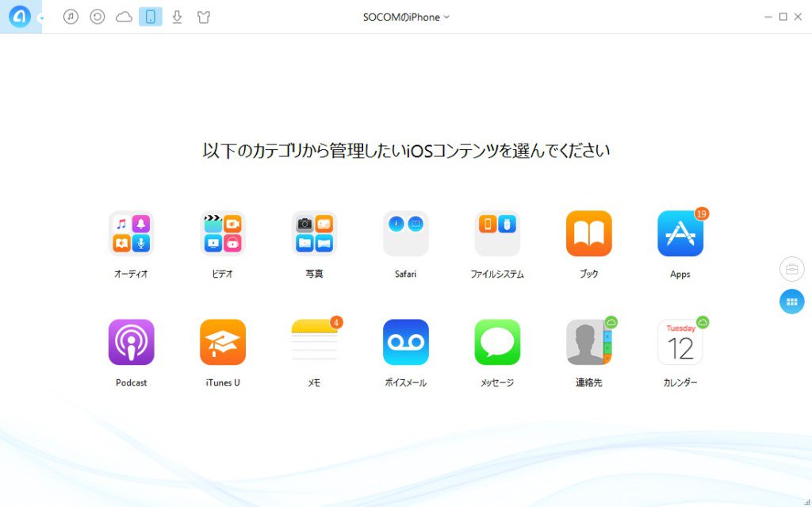Click the ファイルシステム label text
This screenshot has height=507, width=812.
click(497, 274)
